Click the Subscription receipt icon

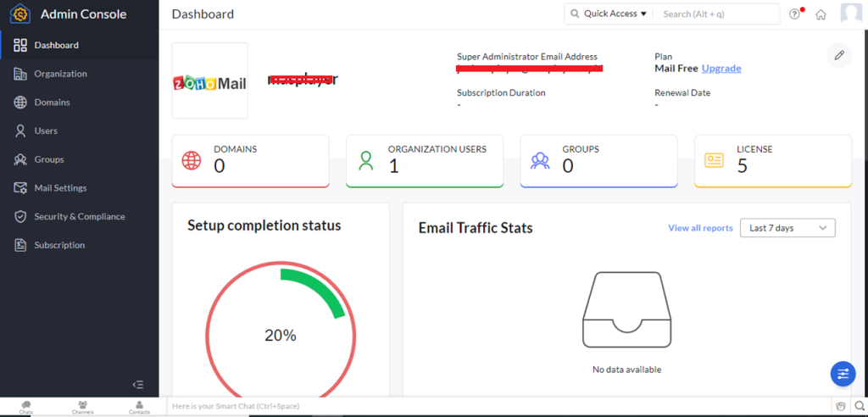pyautogui.click(x=20, y=245)
